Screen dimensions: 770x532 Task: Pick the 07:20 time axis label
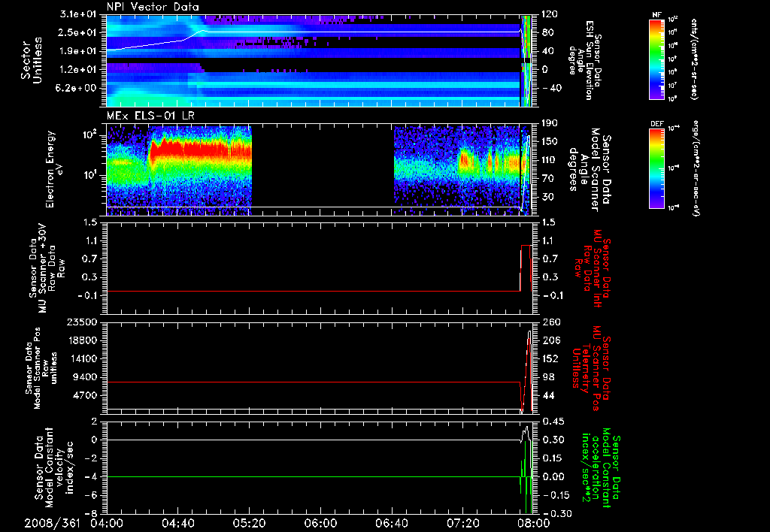pos(462,522)
